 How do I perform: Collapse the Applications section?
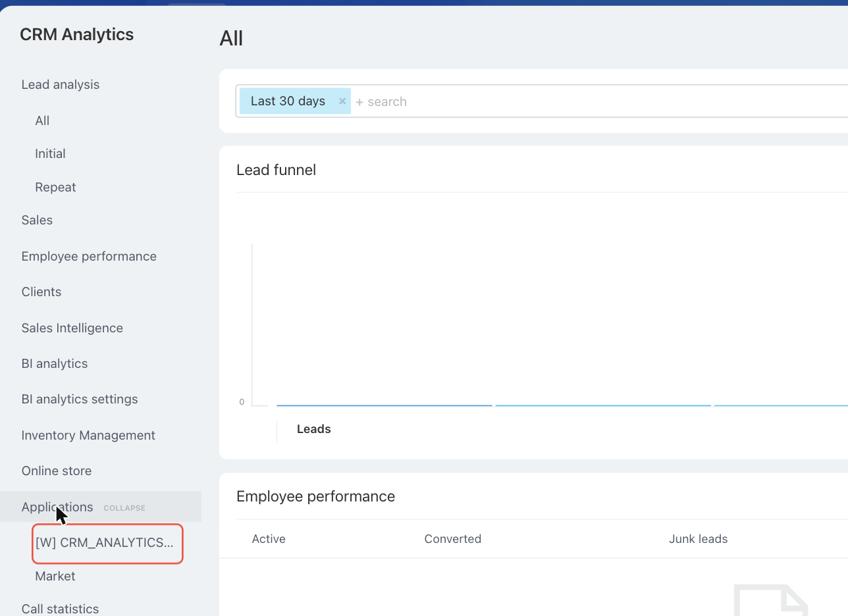click(124, 508)
